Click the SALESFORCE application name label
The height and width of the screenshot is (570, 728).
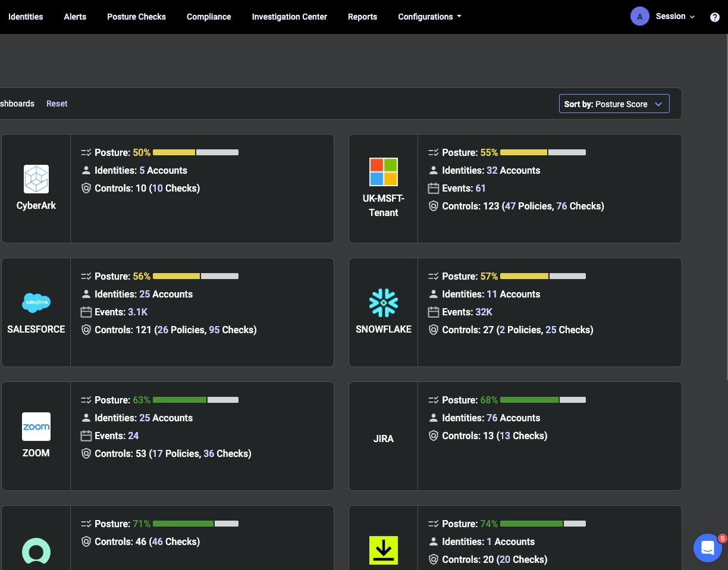click(36, 329)
